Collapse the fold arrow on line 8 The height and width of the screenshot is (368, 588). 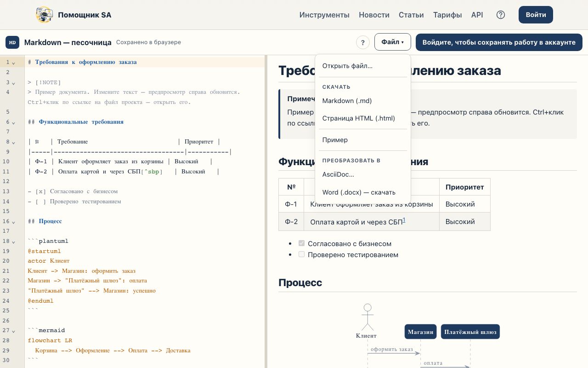(x=13, y=142)
